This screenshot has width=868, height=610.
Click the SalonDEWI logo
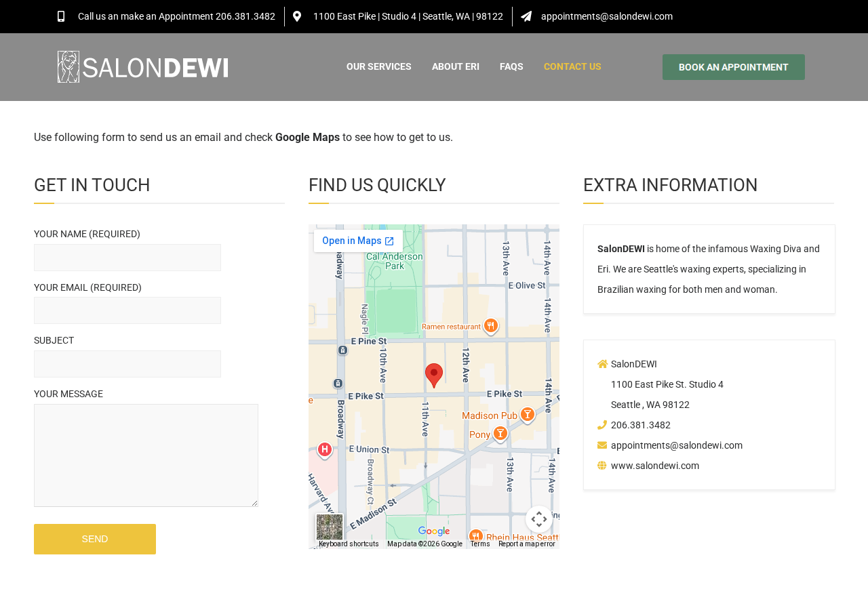tap(143, 67)
